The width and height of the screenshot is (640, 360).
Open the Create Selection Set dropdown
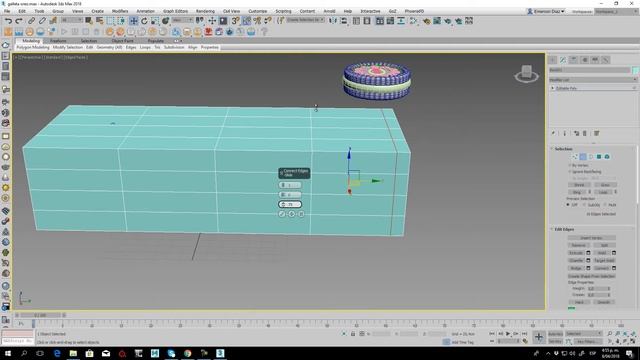pos(305,20)
